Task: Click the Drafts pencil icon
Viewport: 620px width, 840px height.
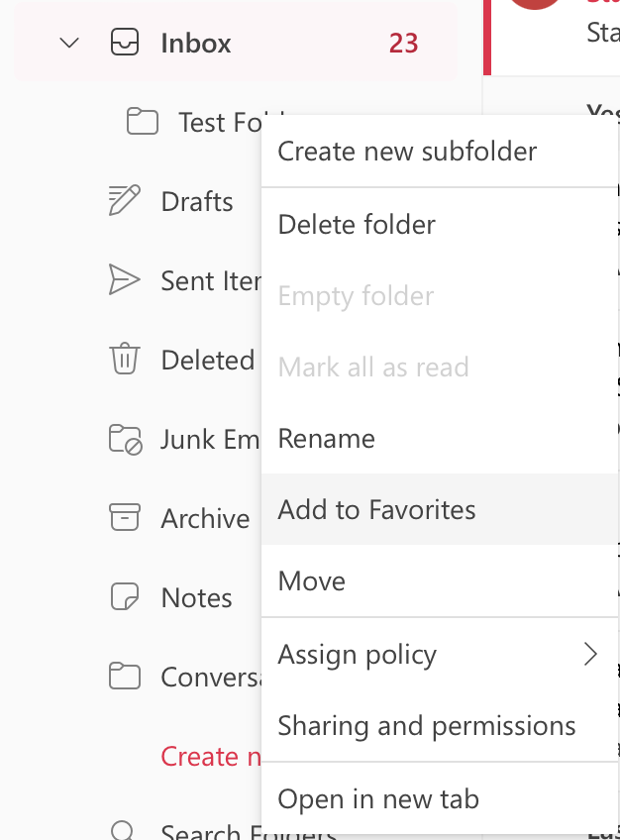Action: pos(125,201)
